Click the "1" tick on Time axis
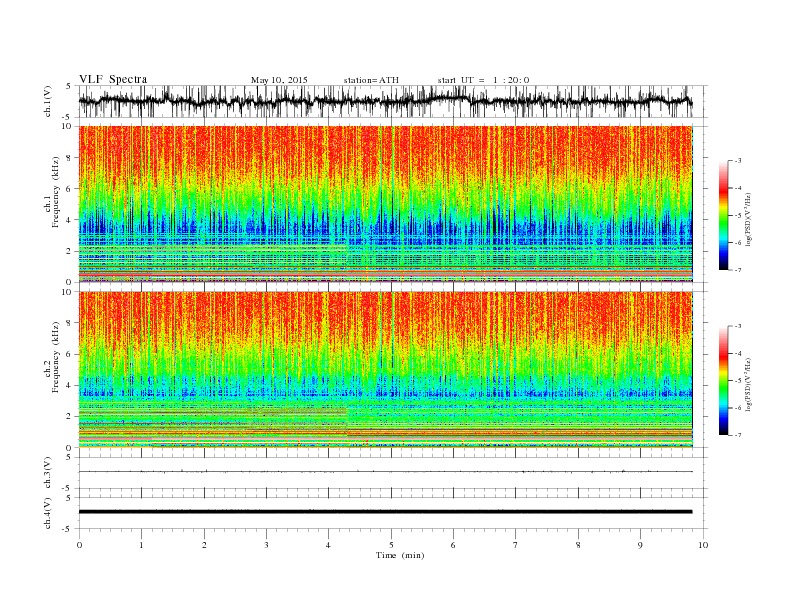 (x=141, y=545)
